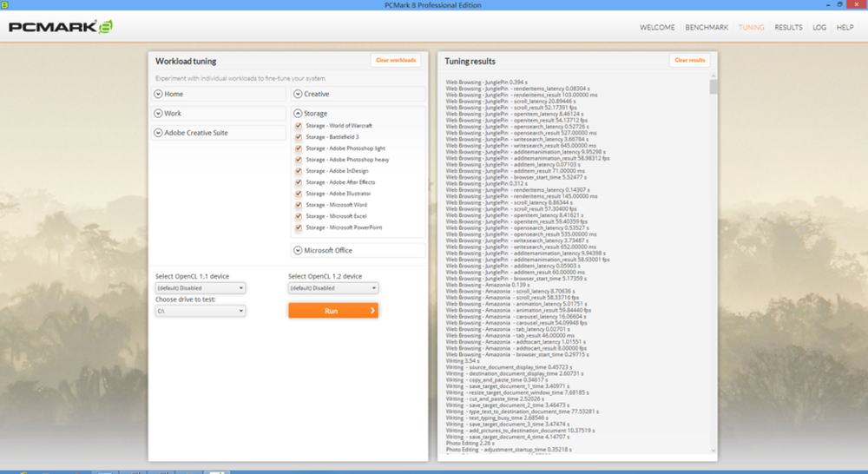Uncheck Storage - Adobe Photoshop light
868x474 pixels.
point(299,148)
